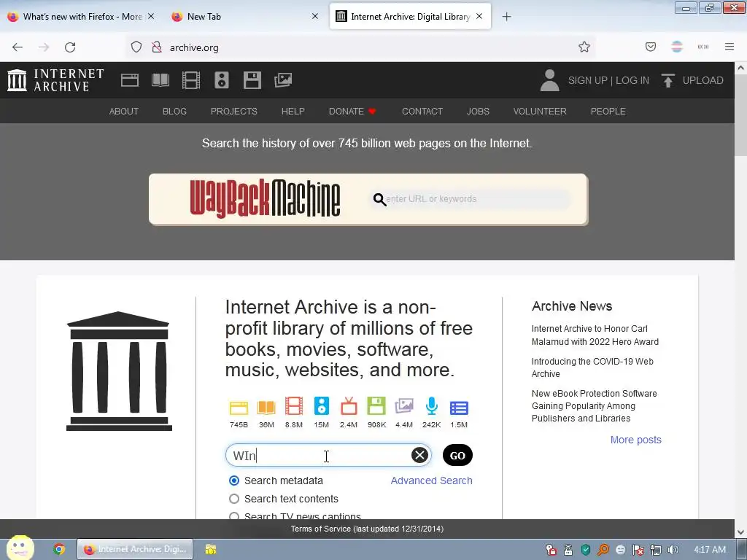Image resolution: width=747 pixels, height=560 pixels.
Task: Open the Audio speaker icon in top navigation
Action: [222, 80]
